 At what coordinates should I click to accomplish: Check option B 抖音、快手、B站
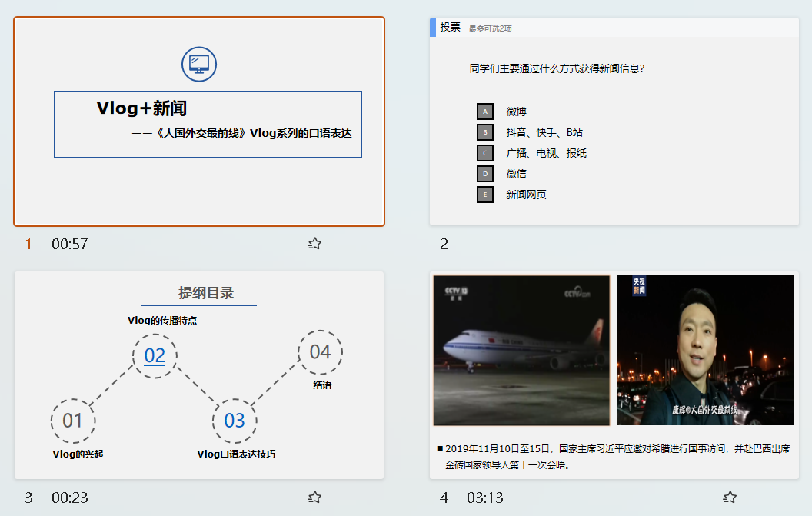coord(484,132)
